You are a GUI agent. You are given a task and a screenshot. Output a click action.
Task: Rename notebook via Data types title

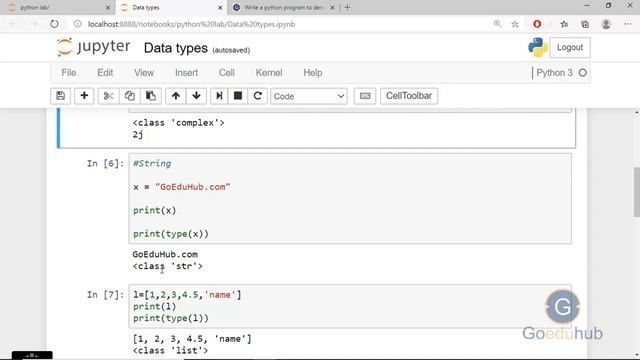[176, 48]
